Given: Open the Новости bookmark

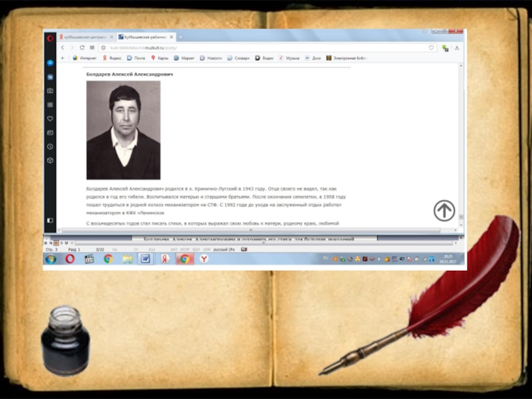Looking at the screenshot, I should click(211, 58).
